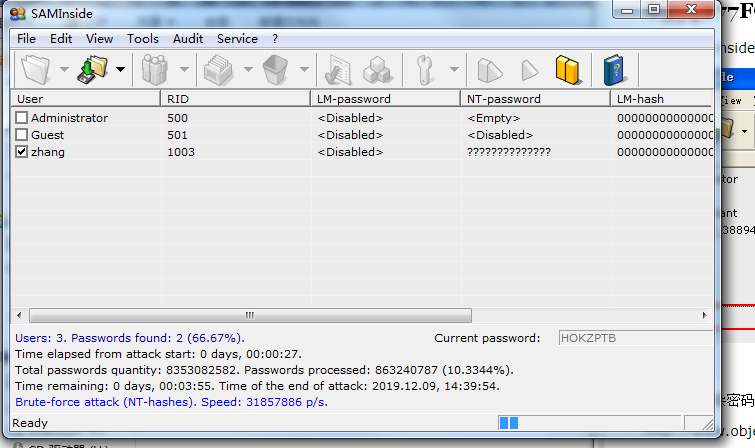Click RID value 501

tap(178, 135)
